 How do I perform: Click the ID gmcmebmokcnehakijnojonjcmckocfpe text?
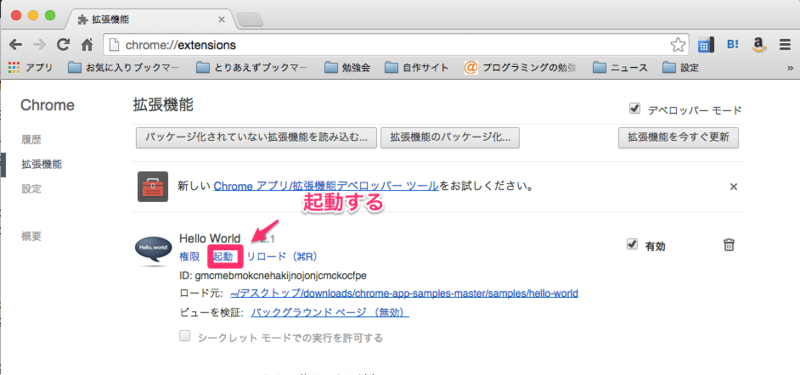pyautogui.click(x=273, y=276)
